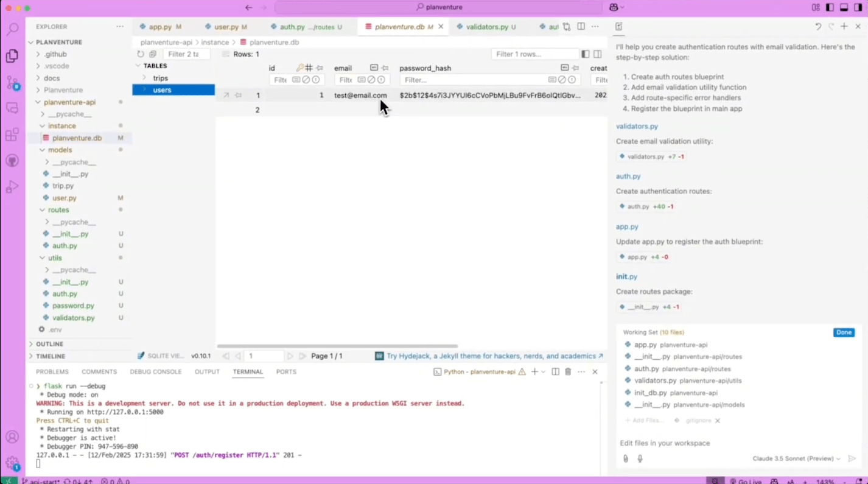The height and width of the screenshot is (484, 868).
Task: Click the Filter 1 rows input field
Action: click(533, 54)
